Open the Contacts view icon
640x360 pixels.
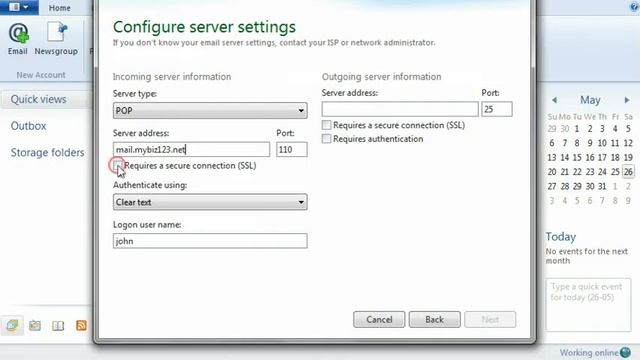58,325
